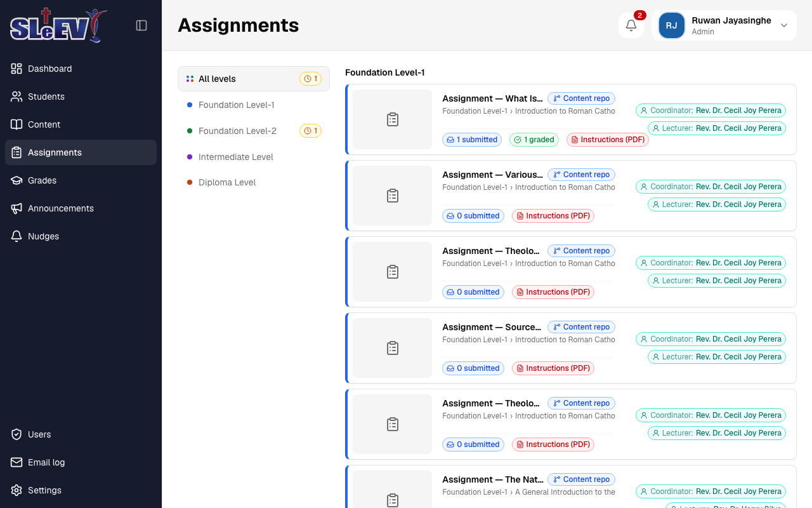Click Content repo tag on 'The Nat...' assignment

pos(581,479)
